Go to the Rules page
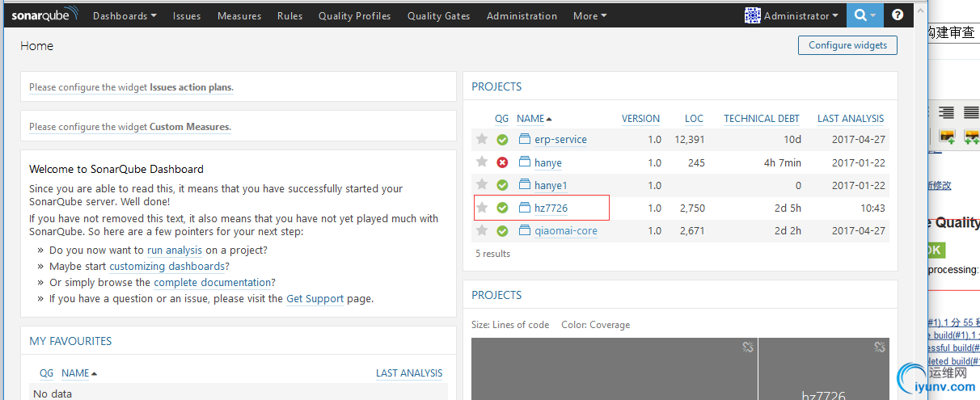Screen dimensions: 980x400 pyautogui.click(x=289, y=15)
